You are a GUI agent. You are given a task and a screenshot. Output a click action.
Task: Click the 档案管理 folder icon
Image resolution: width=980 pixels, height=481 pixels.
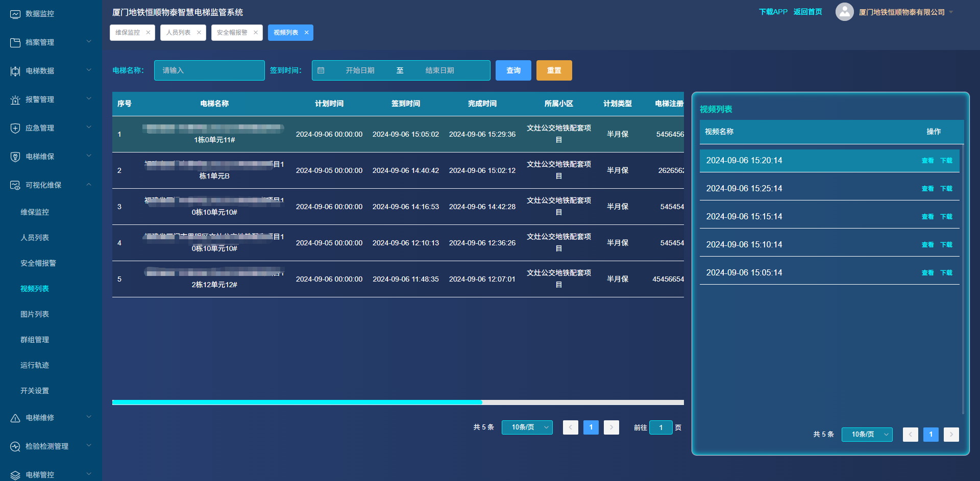pyautogui.click(x=15, y=43)
